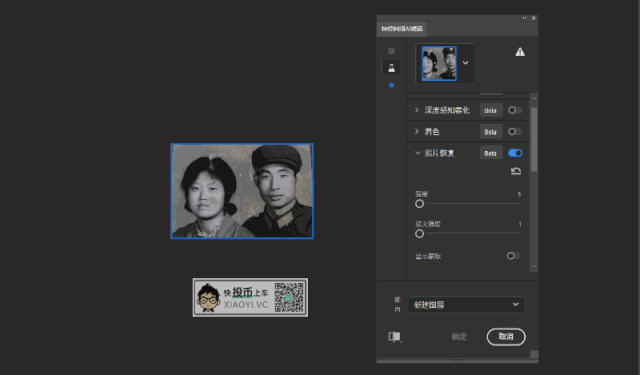Open the layer preview dropdown chevron
Image resolution: width=640 pixels, height=375 pixels.
(465, 63)
